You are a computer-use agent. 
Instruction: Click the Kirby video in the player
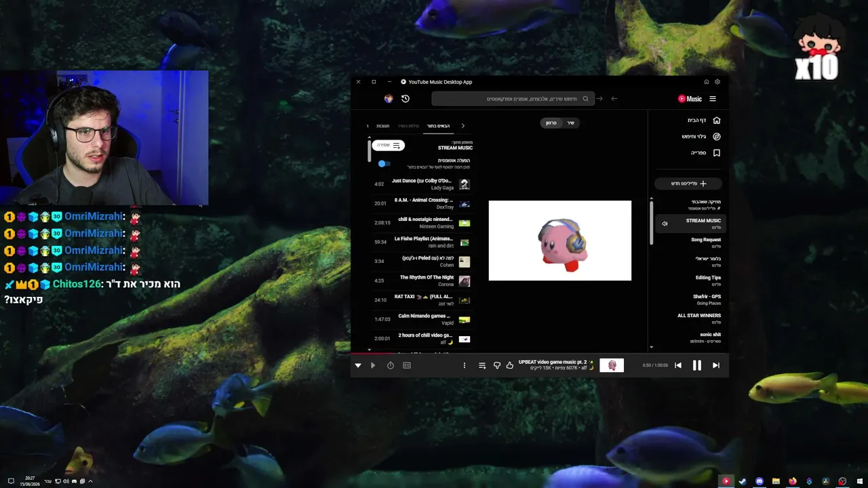[x=560, y=241]
